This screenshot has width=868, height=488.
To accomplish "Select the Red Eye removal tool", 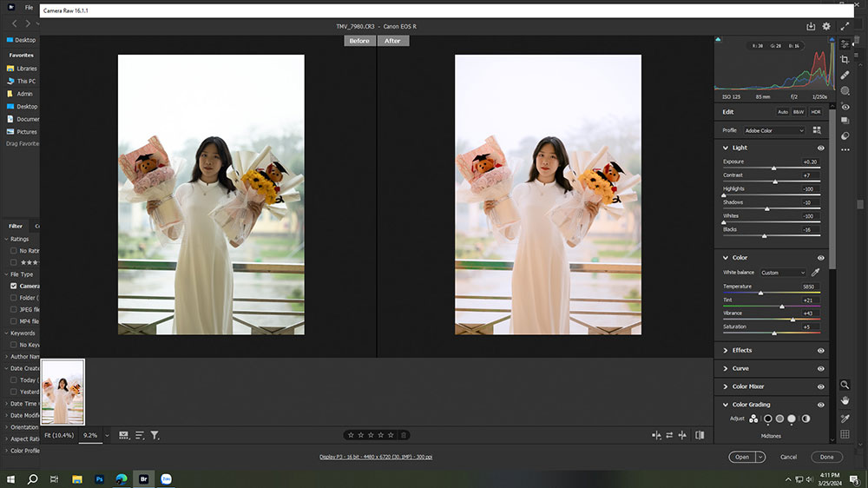I will point(845,106).
